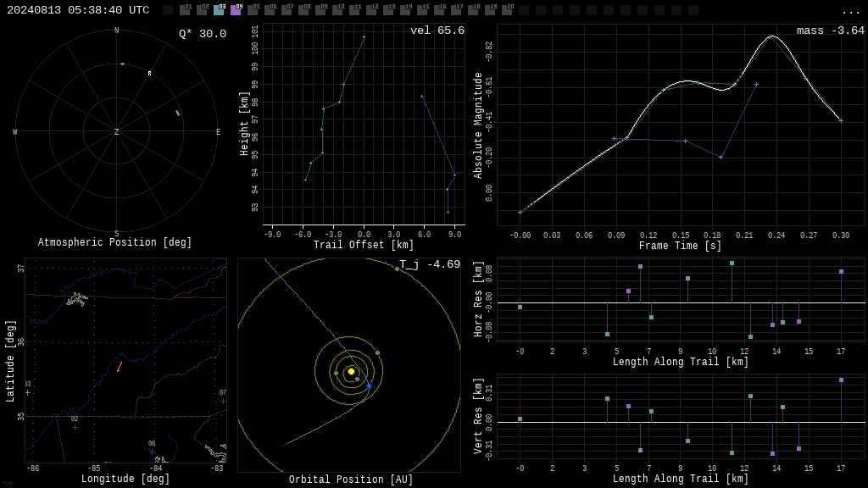Click the timestamp 20240813 05:38:40 UTC

click(78, 10)
